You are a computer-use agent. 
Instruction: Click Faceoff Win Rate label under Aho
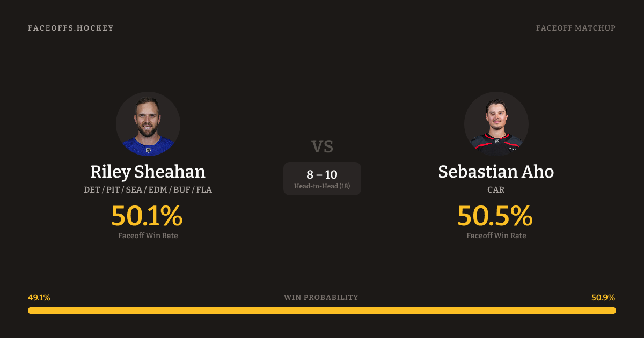coord(496,236)
